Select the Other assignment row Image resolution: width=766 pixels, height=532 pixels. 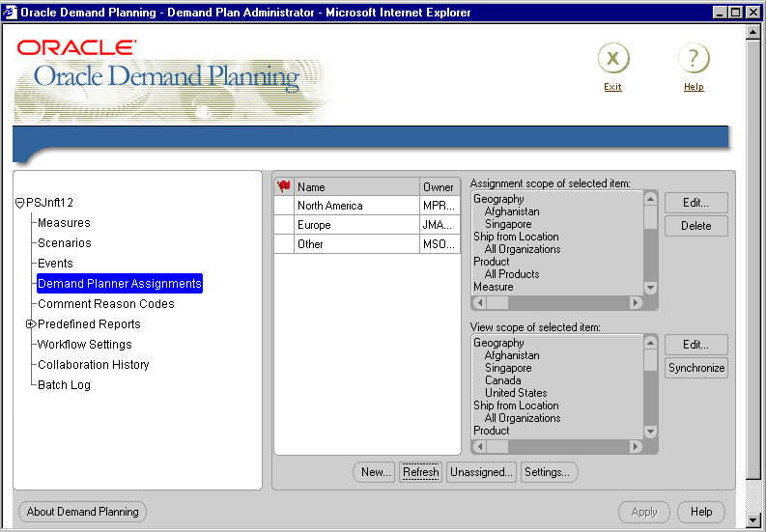pyautogui.click(x=367, y=243)
